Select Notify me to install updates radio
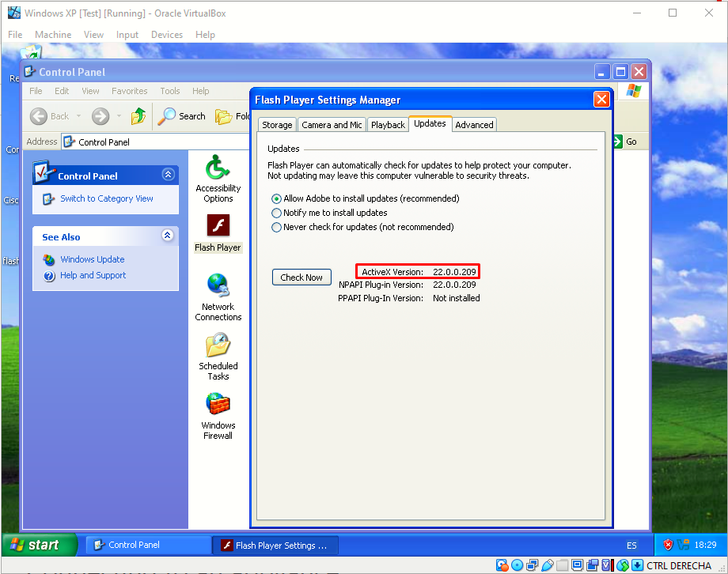Viewport: 728px width, 574px height. (276, 213)
